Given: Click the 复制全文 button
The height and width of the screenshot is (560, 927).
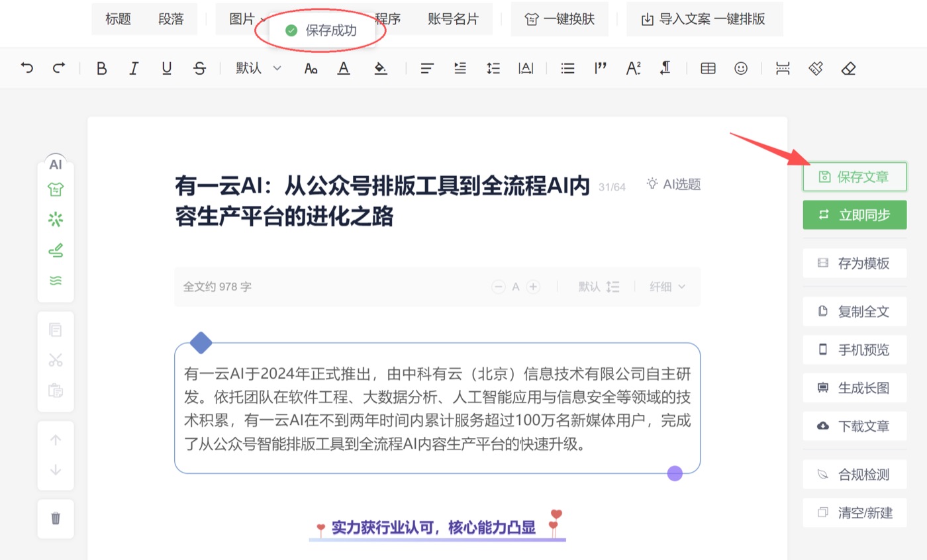Looking at the screenshot, I should coord(855,311).
